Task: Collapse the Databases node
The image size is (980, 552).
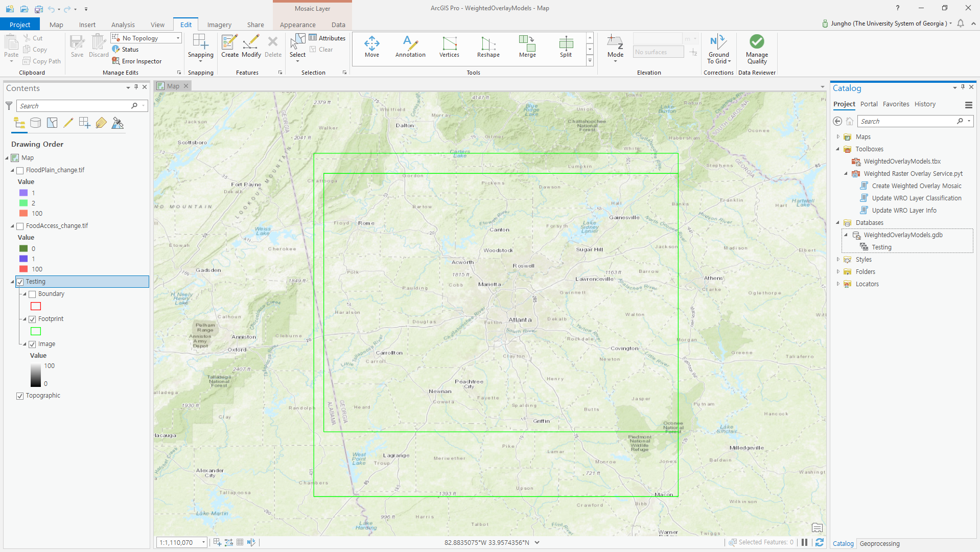Action: coord(838,223)
